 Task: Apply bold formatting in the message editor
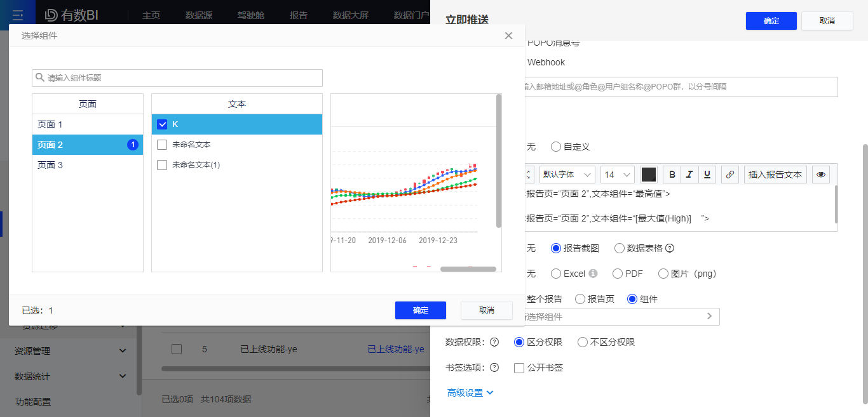(672, 174)
